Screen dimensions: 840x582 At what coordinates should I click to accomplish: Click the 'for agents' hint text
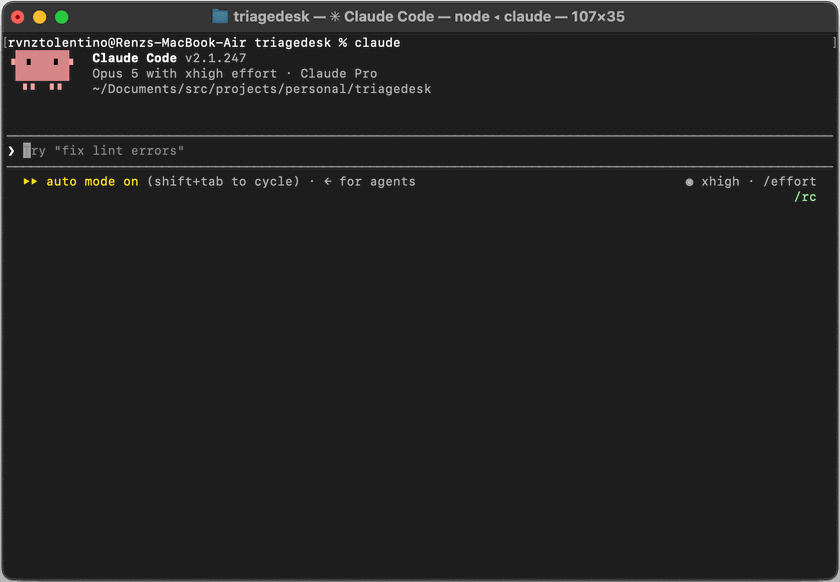[377, 182]
